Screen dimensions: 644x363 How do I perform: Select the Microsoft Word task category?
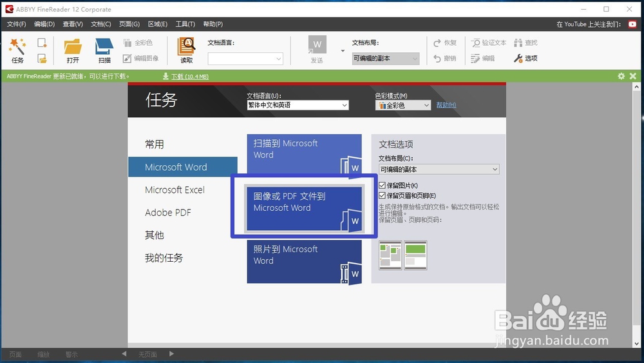pyautogui.click(x=183, y=167)
